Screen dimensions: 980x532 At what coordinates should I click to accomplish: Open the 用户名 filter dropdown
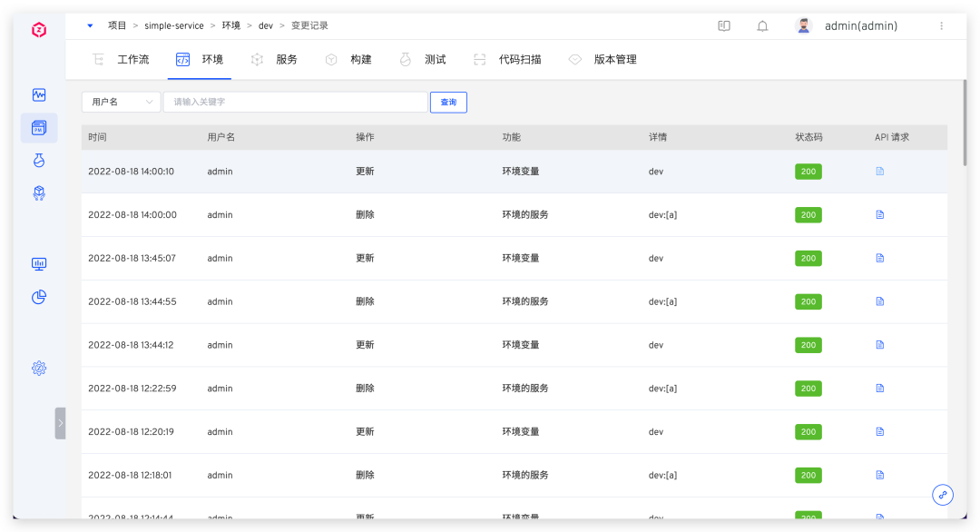(122, 102)
